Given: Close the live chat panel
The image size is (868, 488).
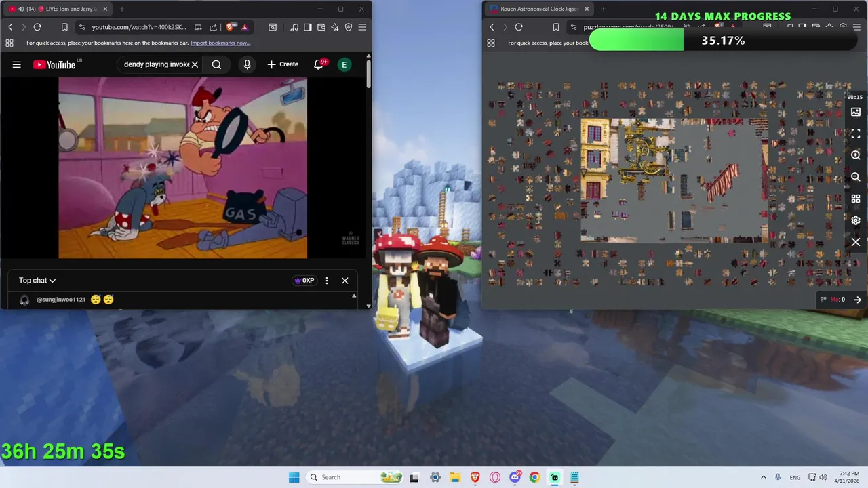Looking at the screenshot, I should [344, 281].
